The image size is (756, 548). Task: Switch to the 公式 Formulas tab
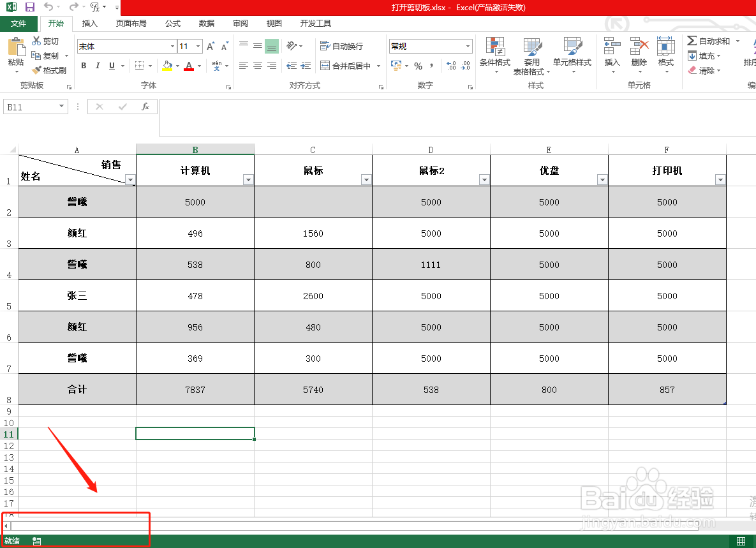(173, 23)
